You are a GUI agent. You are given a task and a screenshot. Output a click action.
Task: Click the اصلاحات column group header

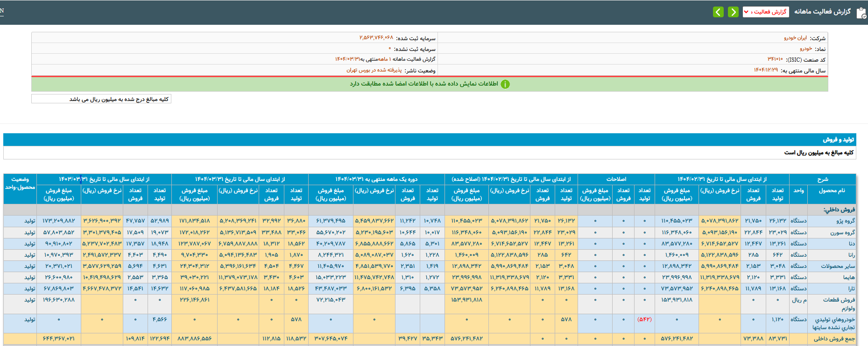tap(616, 179)
